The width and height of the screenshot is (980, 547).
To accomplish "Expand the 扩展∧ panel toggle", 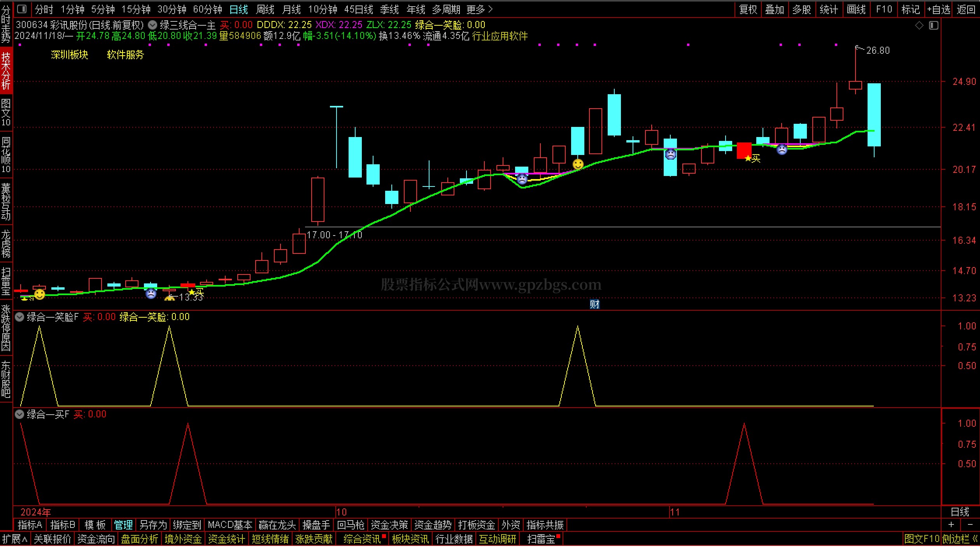I will (x=15, y=539).
